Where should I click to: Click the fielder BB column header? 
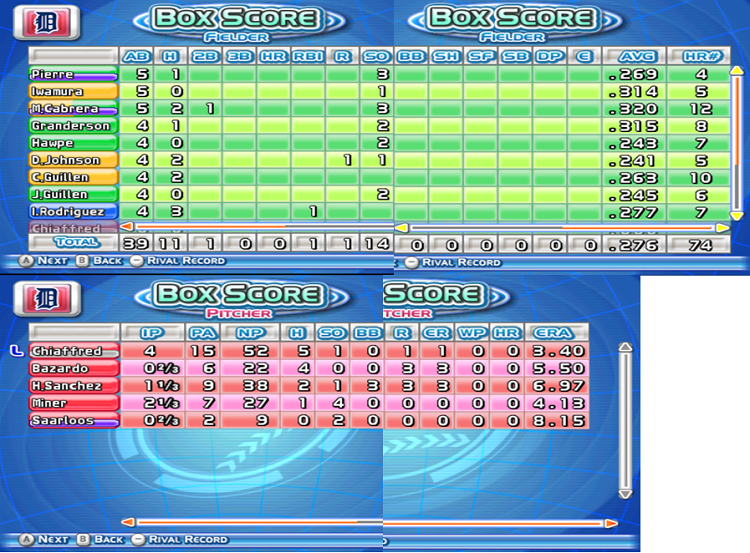(411, 56)
